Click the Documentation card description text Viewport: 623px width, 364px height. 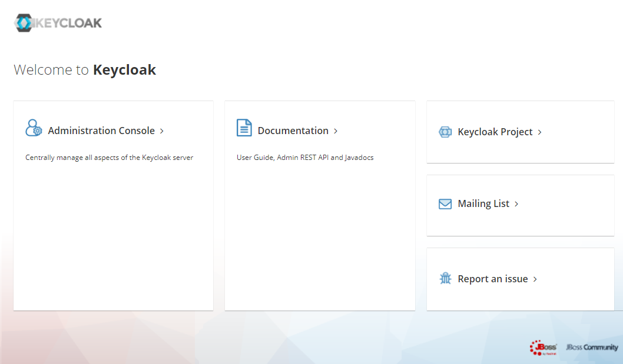coord(304,157)
